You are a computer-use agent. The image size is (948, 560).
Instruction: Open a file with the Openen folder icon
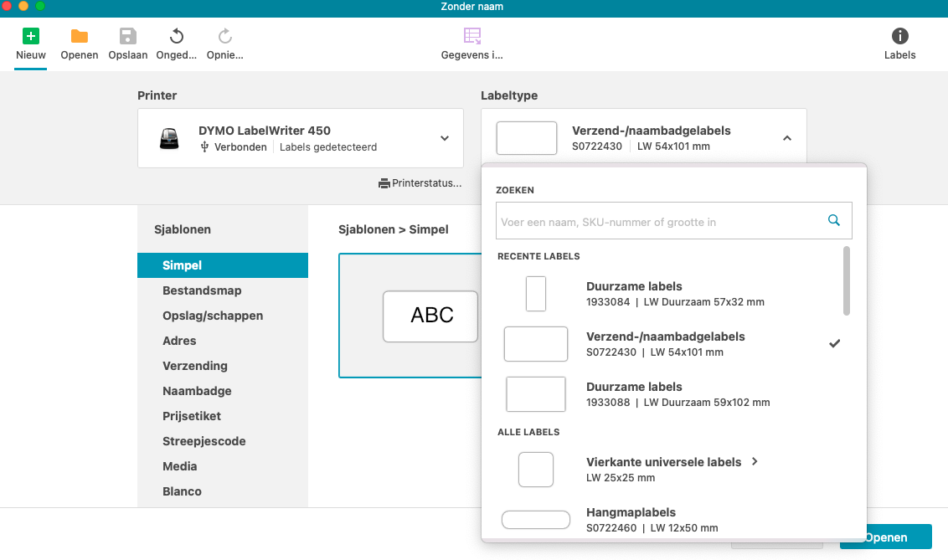(x=80, y=36)
